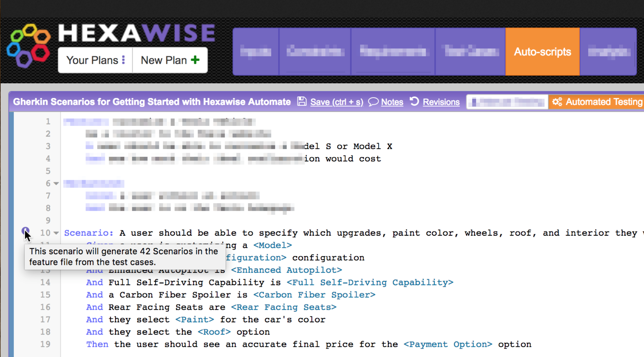Screen dimensions: 644x357
Task: Click the blurred tab left of Auto-scripts
Action: tap(470, 51)
